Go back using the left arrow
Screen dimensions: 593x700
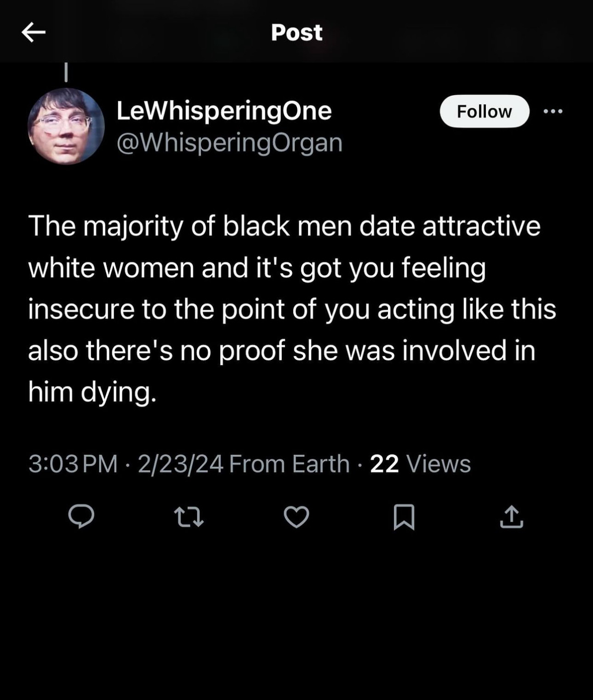[x=34, y=32]
